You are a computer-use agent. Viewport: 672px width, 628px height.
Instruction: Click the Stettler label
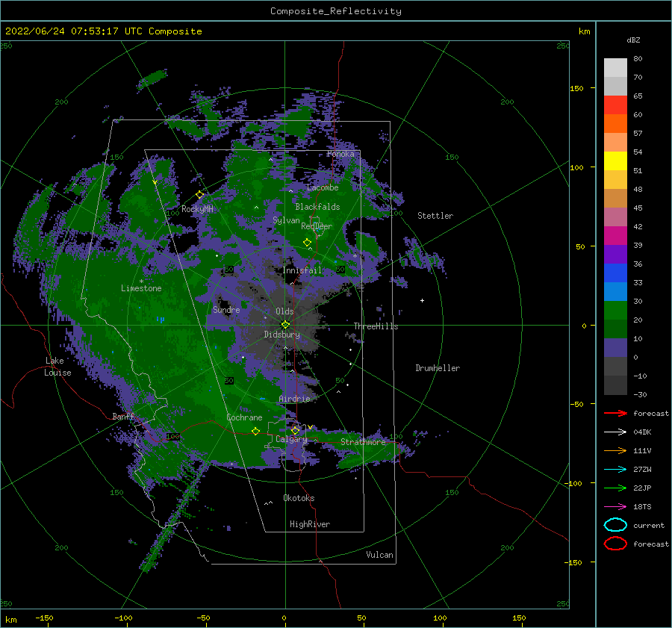pyautogui.click(x=435, y=216)
